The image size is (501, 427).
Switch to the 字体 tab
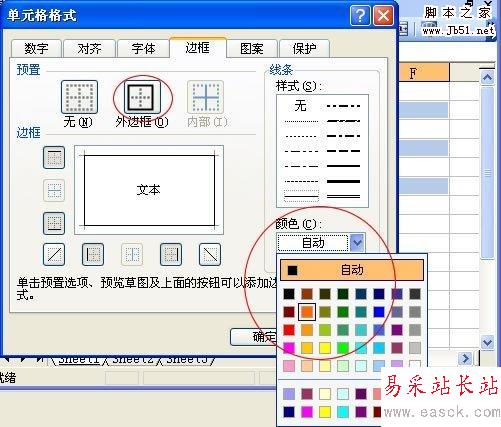143,49
